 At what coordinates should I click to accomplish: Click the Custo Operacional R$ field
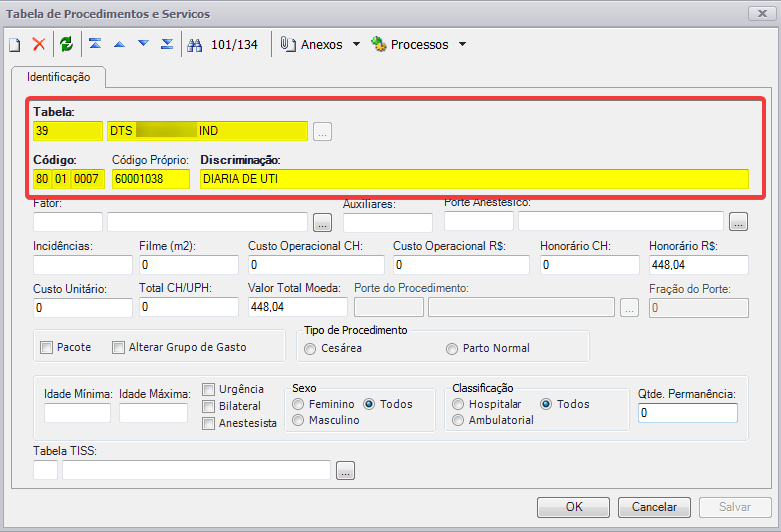[461, 265]
